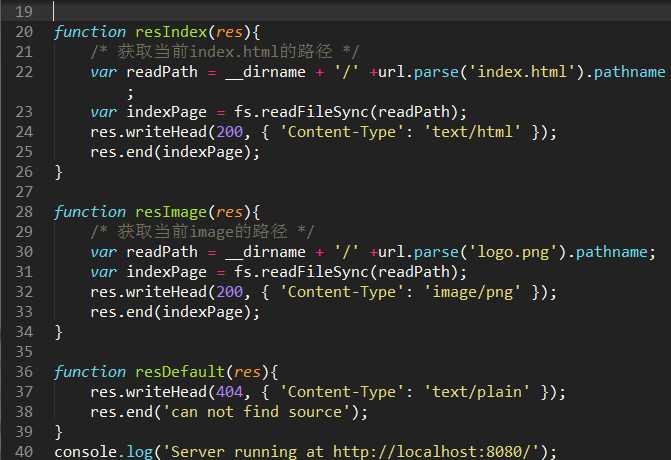Screen dimensions: 671x460
Task: Click the 404 status code number
Action: (229, 392)
